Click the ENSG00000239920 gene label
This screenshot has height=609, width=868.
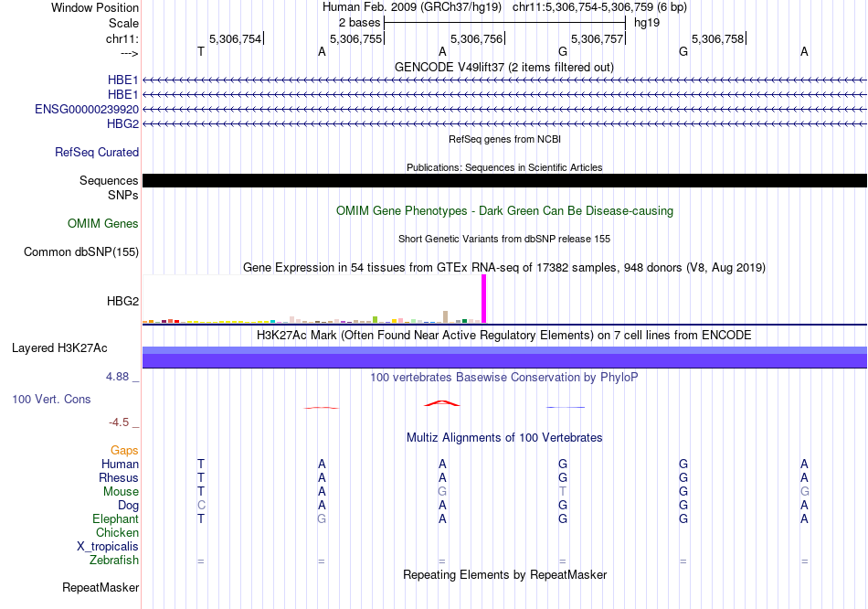87,109
